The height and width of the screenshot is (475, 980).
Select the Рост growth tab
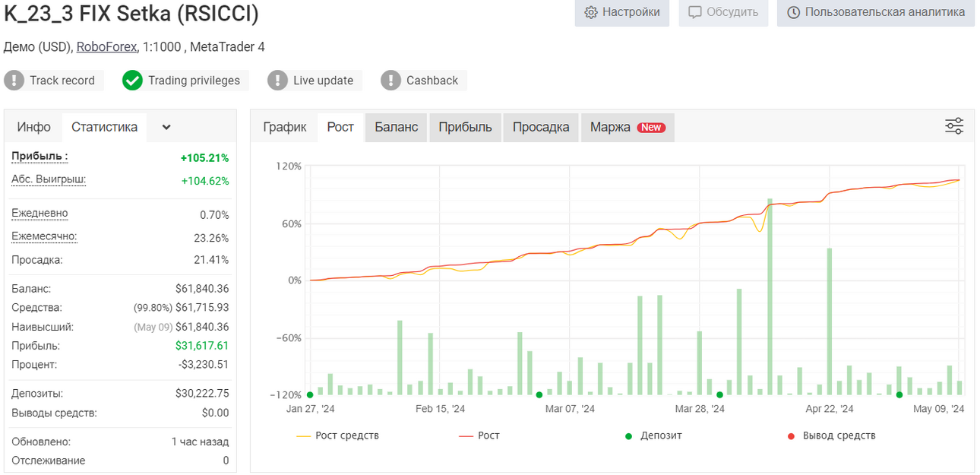(x=340, y=127)
